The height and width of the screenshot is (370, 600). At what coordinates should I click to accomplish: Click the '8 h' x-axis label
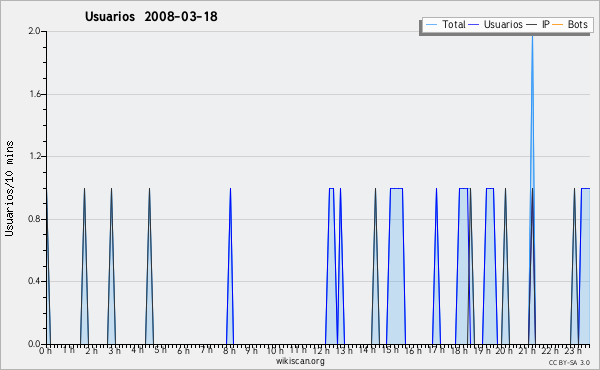click(x=229, y=351)
